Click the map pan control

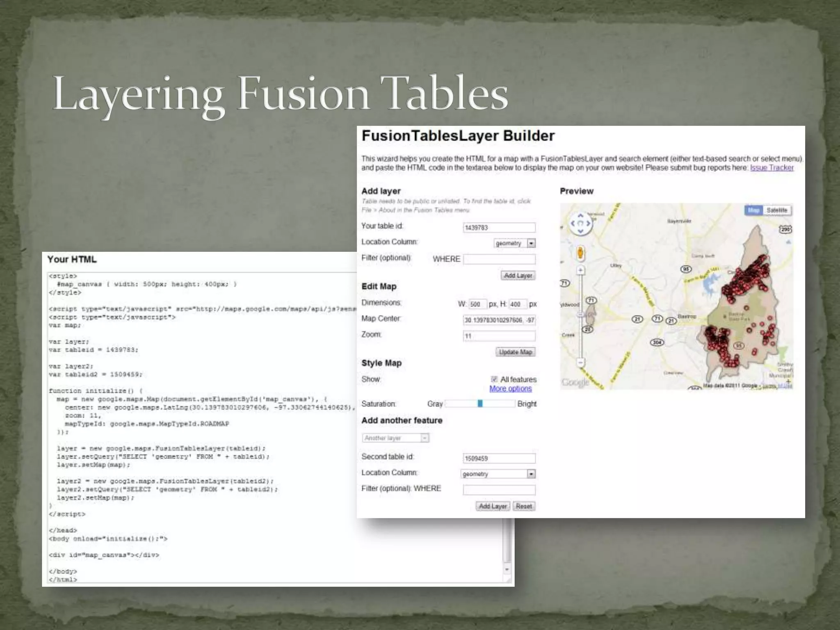pos(580,224)
